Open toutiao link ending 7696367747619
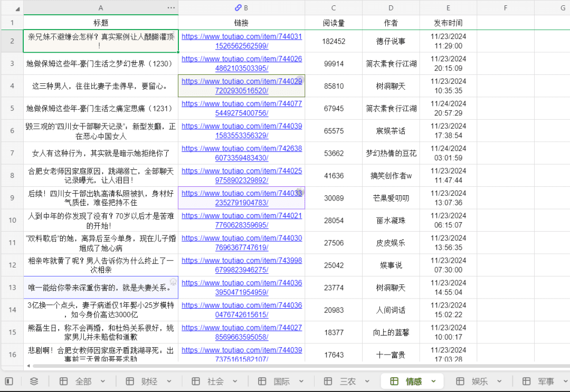570x392 pixels. point(242,243)
